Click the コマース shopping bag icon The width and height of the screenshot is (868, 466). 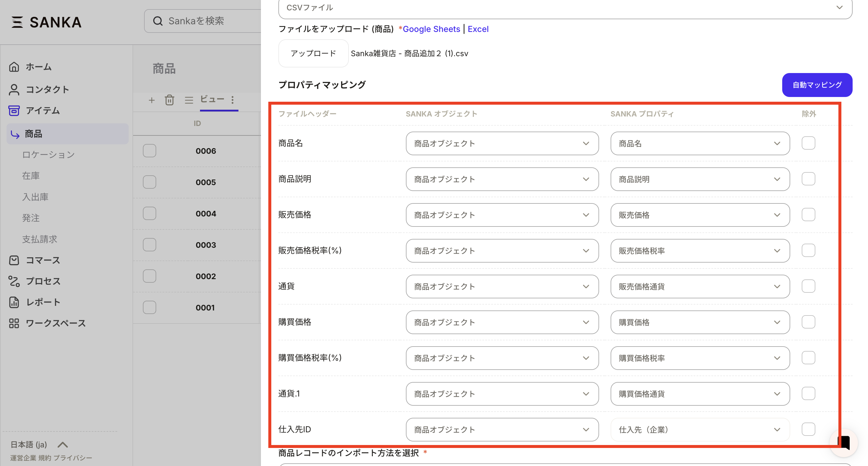(x=14, y=260)
